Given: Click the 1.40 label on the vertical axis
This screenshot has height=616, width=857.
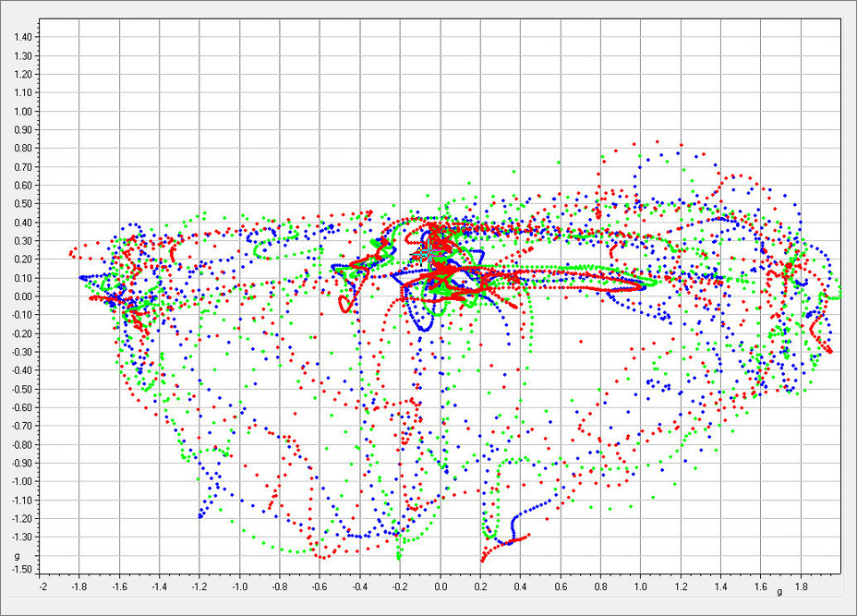Looking at the screenshot, I should point(21,37).
